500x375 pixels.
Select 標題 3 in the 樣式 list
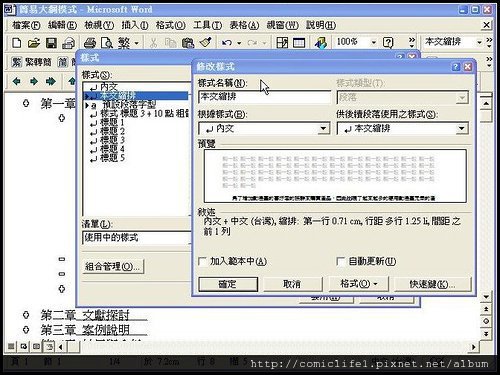112,140
